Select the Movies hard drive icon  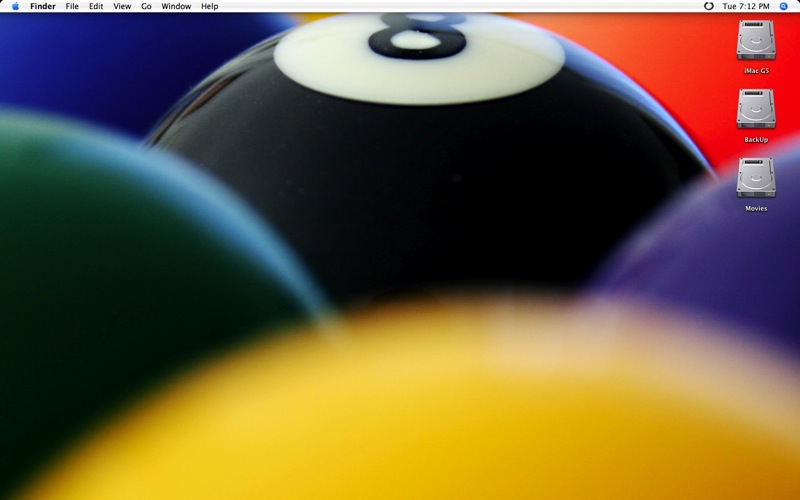756,178
